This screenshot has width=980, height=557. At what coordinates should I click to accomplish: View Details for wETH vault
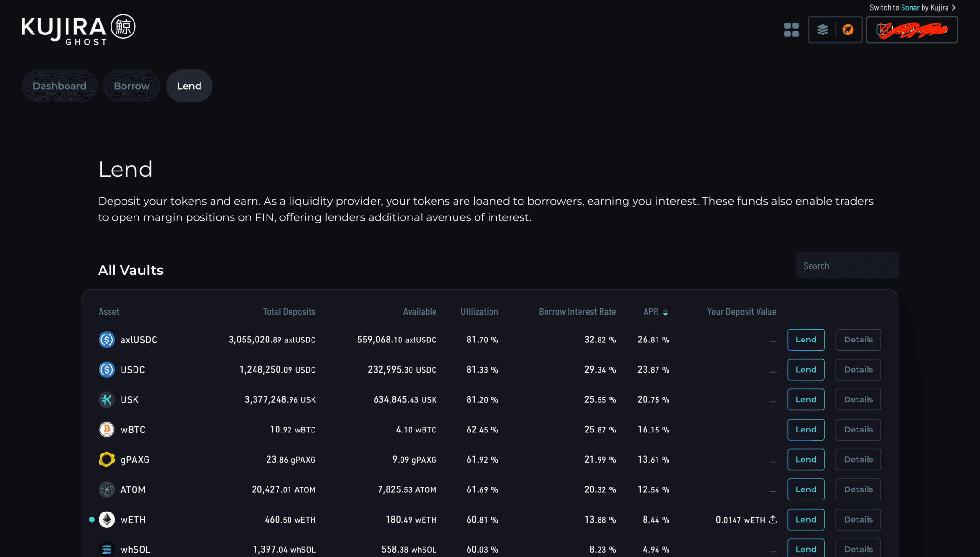click(x=858, y=520)
